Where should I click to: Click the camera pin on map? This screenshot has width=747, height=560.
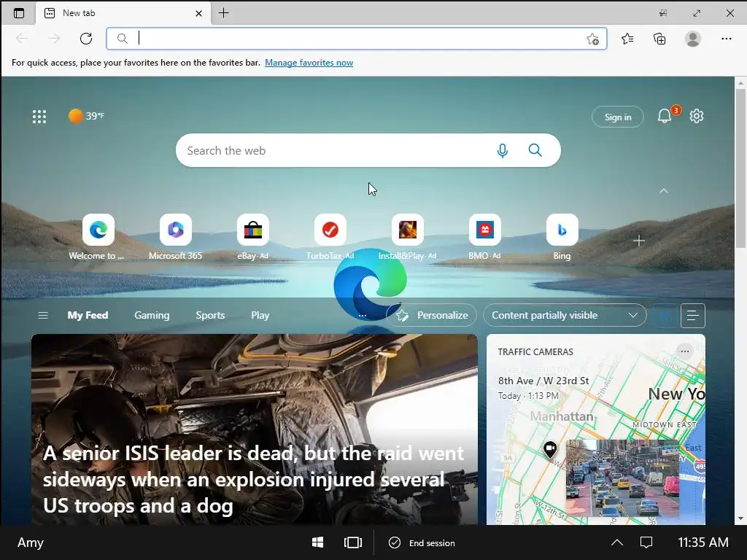click(x=550, y=449)
